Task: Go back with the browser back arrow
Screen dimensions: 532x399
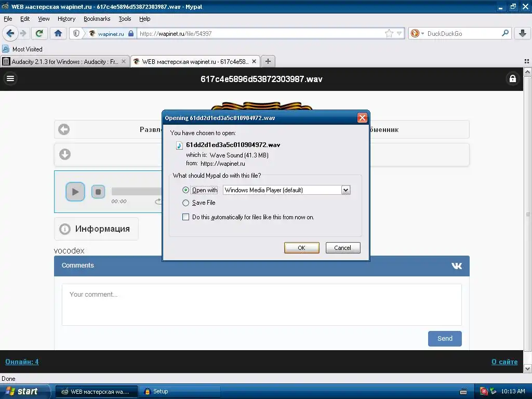Action: 10,33
